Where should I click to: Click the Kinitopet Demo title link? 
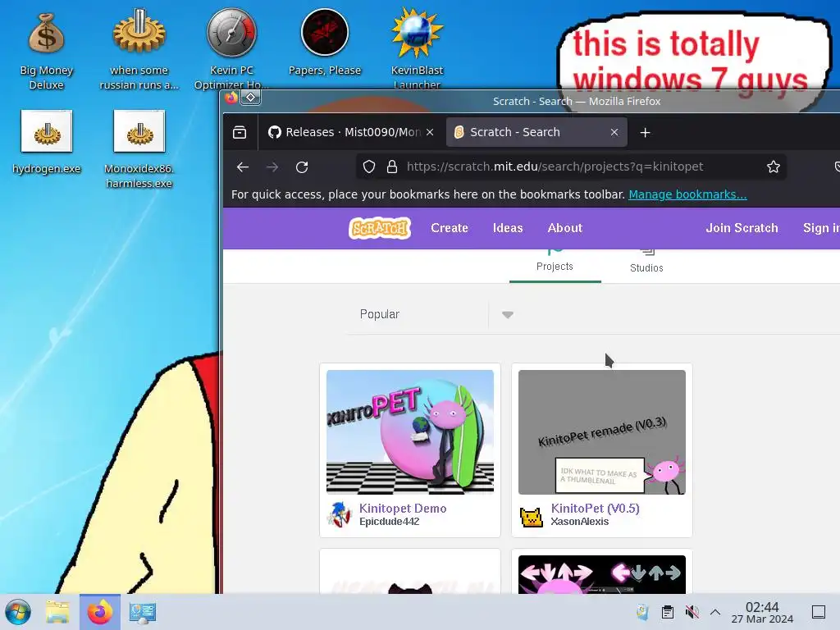pyautogui.click(x=403, y=509)
